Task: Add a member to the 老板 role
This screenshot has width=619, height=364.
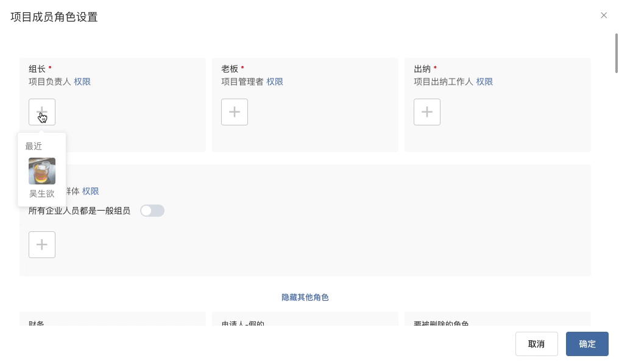Action: coord(234,112)
